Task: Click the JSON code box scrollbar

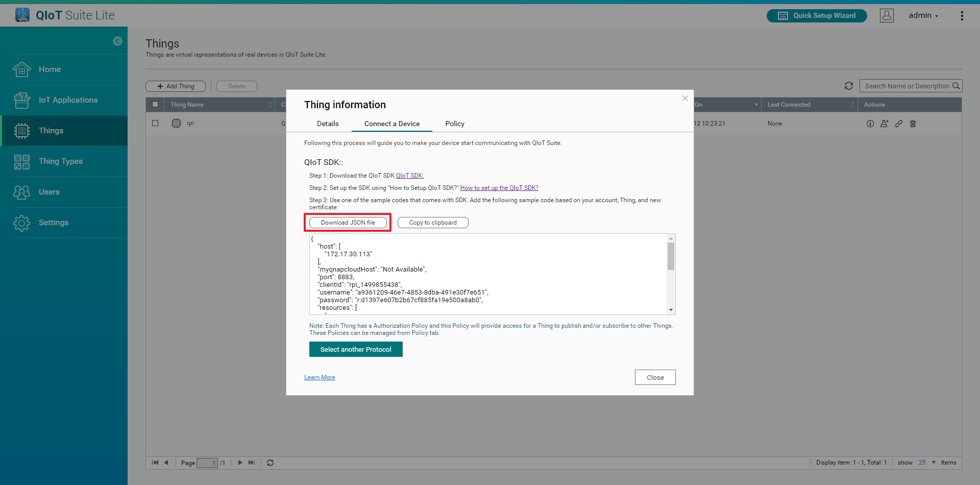Action: point(671,256)
